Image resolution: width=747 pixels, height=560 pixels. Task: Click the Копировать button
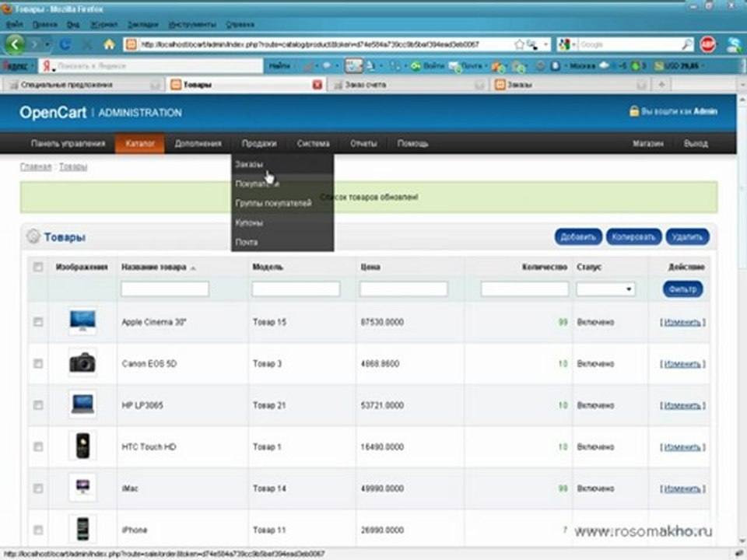pyautogui.click(x=633, y=236)
